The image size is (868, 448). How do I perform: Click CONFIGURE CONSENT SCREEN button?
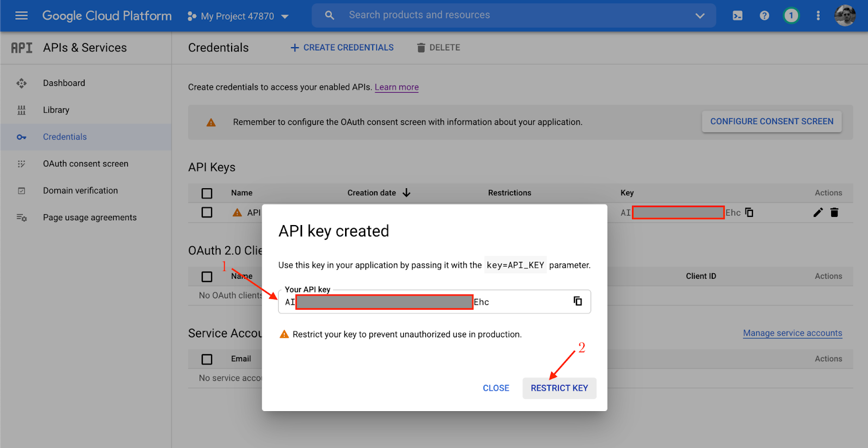click(x=772, y=121)
